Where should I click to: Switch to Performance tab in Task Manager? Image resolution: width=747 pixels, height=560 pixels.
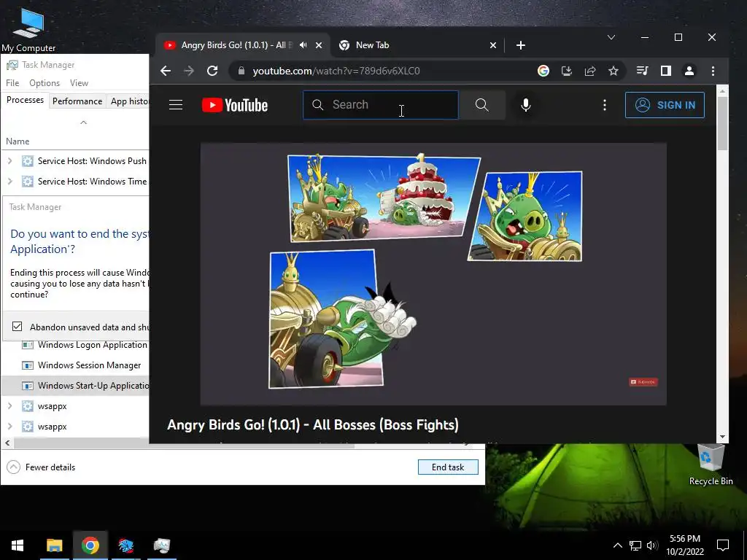point(77,101)
